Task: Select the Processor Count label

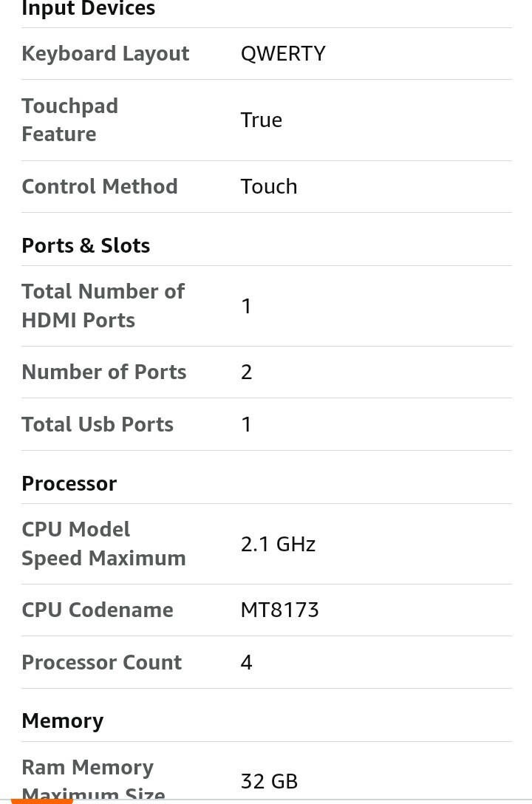Action: 101,662
